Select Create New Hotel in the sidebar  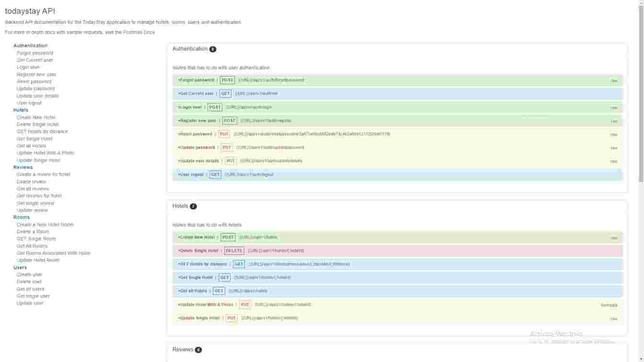36,117
